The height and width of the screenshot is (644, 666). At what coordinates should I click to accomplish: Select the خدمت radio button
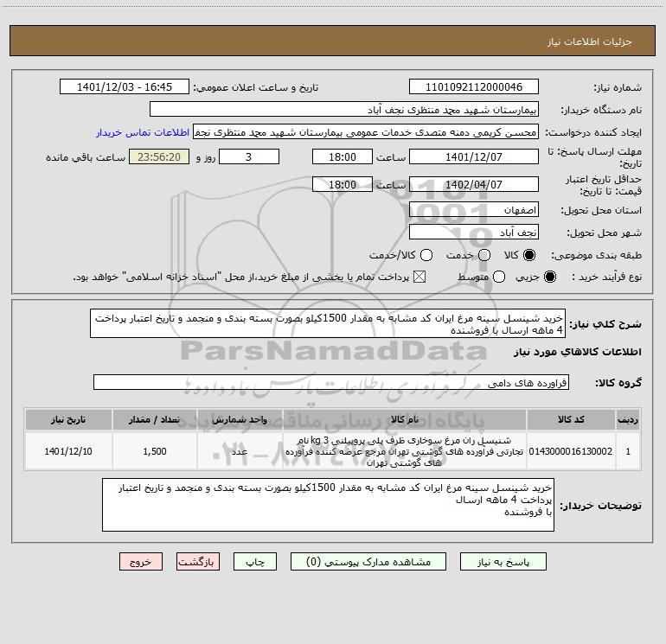484,255
